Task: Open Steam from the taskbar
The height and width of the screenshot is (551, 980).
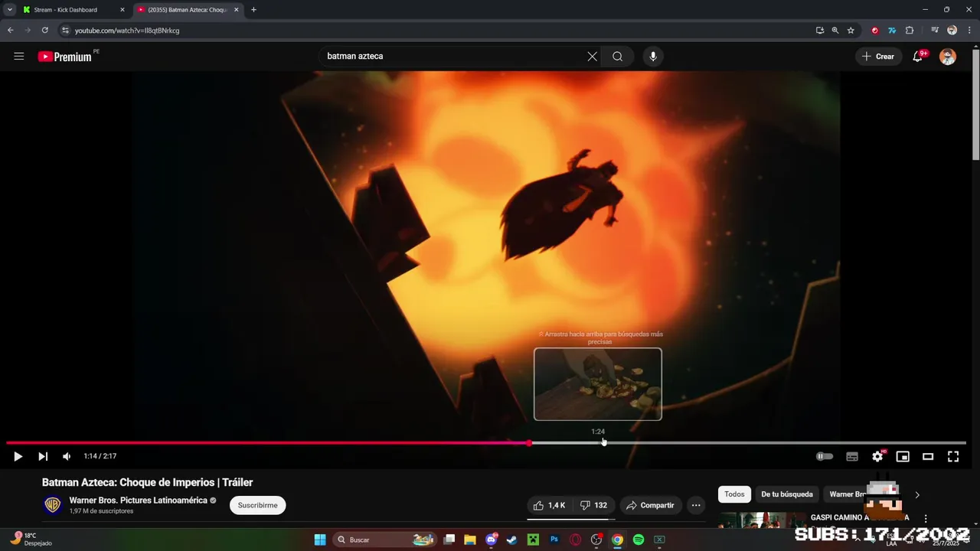Action: 512,540
